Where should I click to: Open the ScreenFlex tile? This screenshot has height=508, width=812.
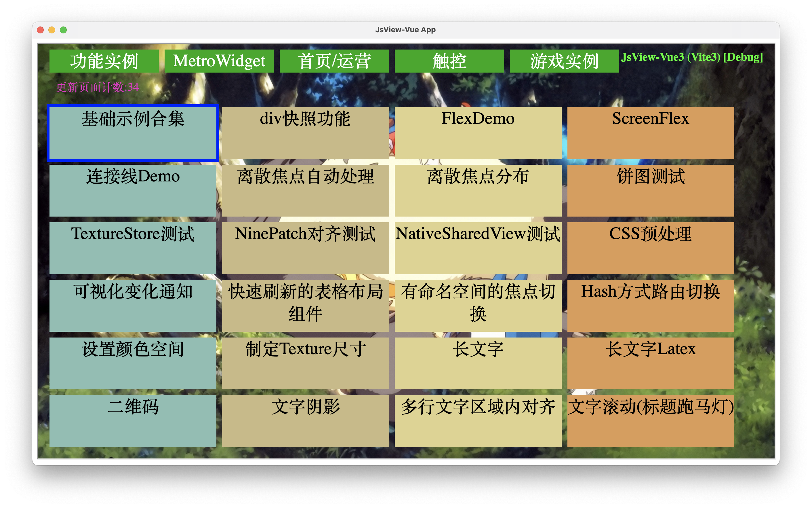tap(650, 133)
